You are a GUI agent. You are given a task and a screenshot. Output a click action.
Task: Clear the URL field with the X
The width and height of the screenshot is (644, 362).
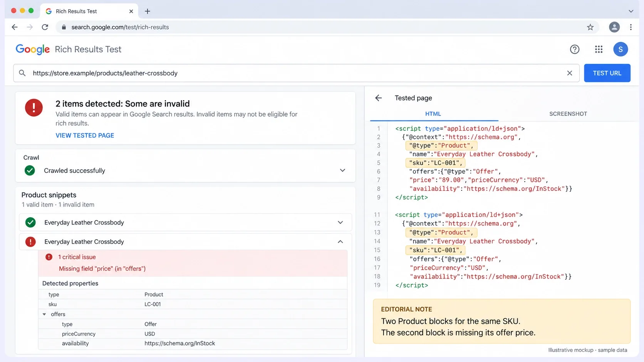[x=570, y=73]
